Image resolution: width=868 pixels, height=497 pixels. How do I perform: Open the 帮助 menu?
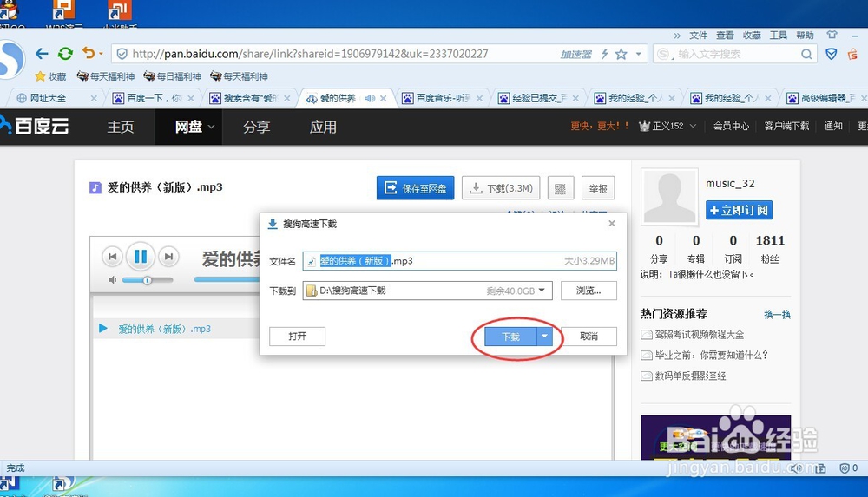tap(805, 36)
